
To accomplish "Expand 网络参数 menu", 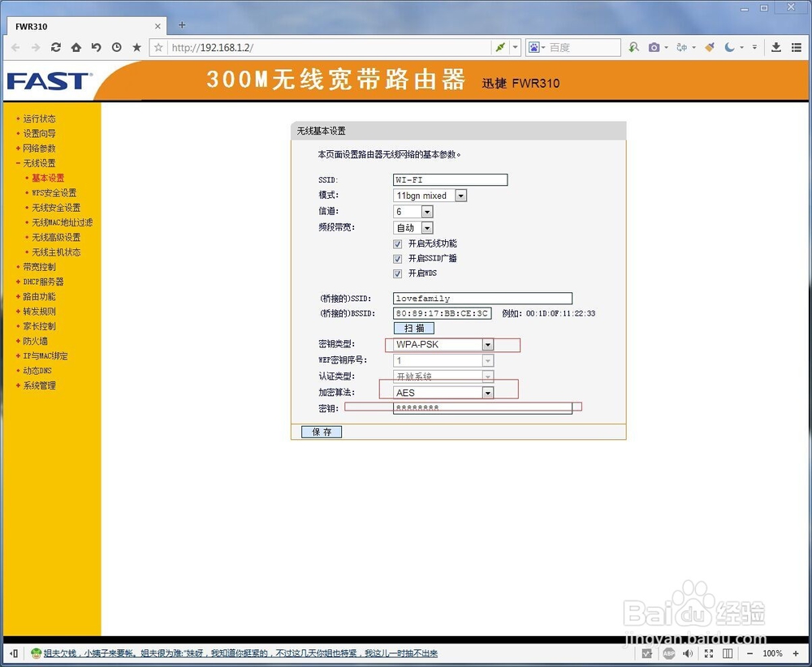I will pyautogui.click(x=39, y=148).
